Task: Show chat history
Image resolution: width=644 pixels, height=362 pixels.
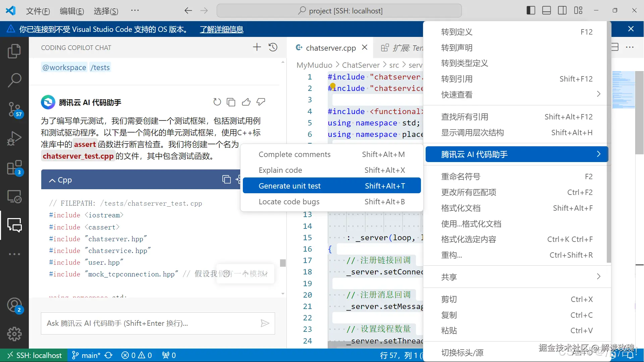Action: coord(273,47)
